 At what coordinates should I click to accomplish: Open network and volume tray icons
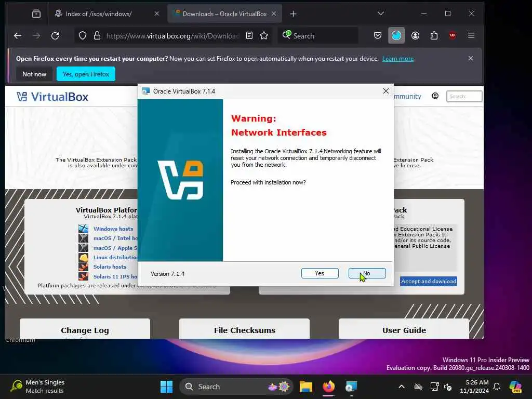point(441,387)
